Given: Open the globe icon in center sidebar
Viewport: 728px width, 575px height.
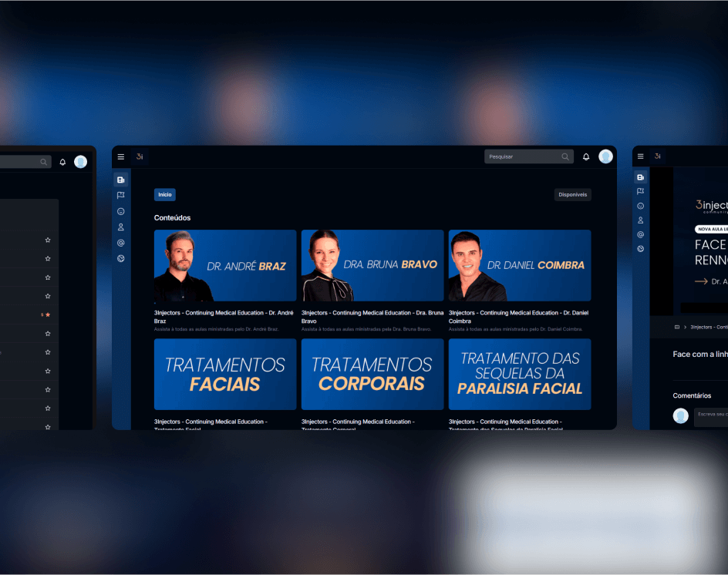Looking at the screenshot, I should (120, 258).
